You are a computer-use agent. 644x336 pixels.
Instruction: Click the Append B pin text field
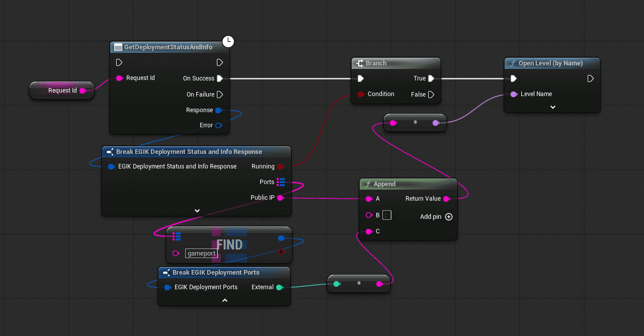click(x=386, y=215)
